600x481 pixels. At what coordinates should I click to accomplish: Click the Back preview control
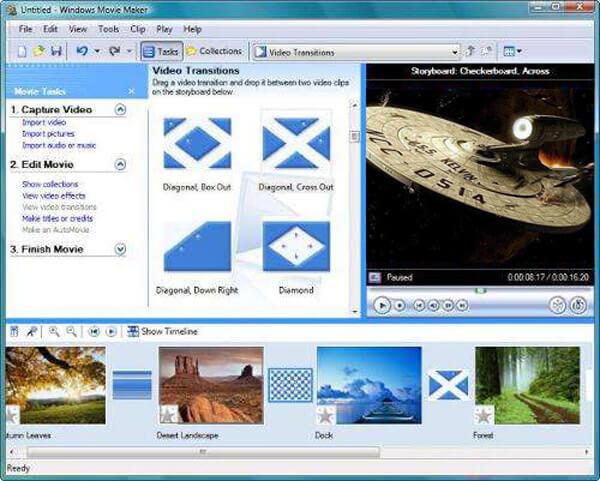[x=419, y=305]
